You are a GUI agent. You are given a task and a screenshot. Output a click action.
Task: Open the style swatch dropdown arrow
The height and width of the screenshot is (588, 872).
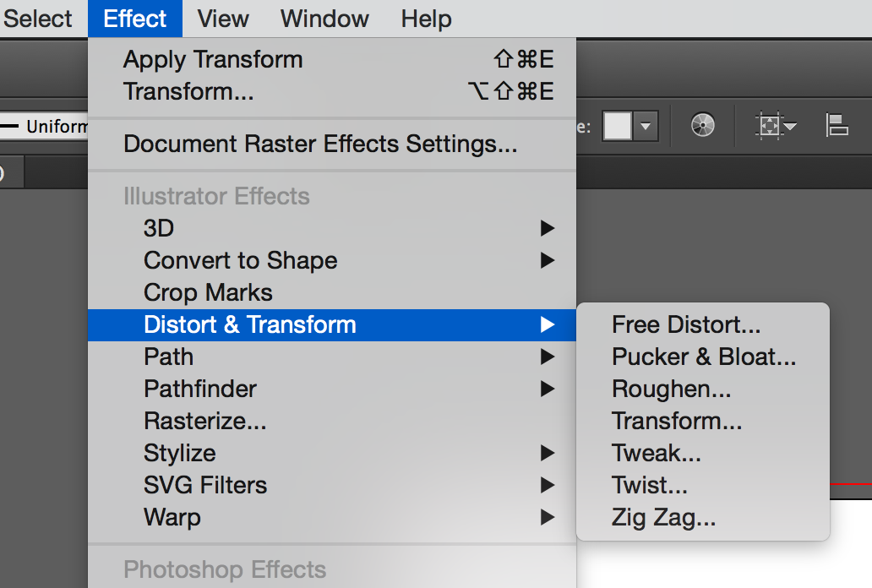646,127
